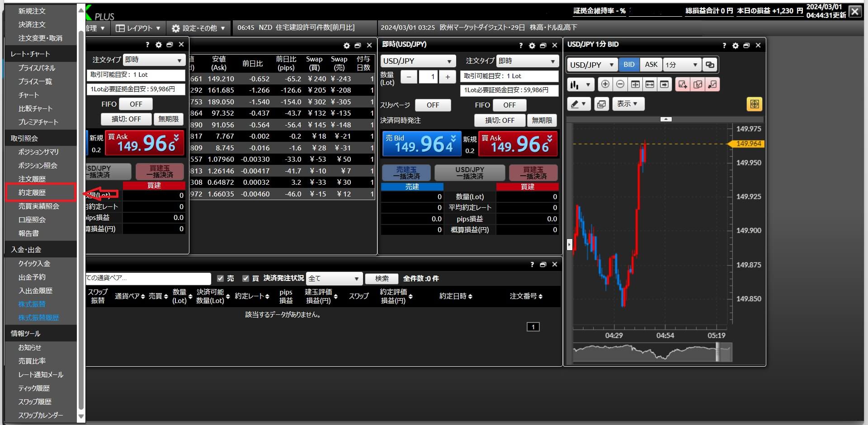Image resolution: width=868 pixels, height=425 pixels.
Task: Open 約定履歴 in the left sidebar
Action: [32, 193]
